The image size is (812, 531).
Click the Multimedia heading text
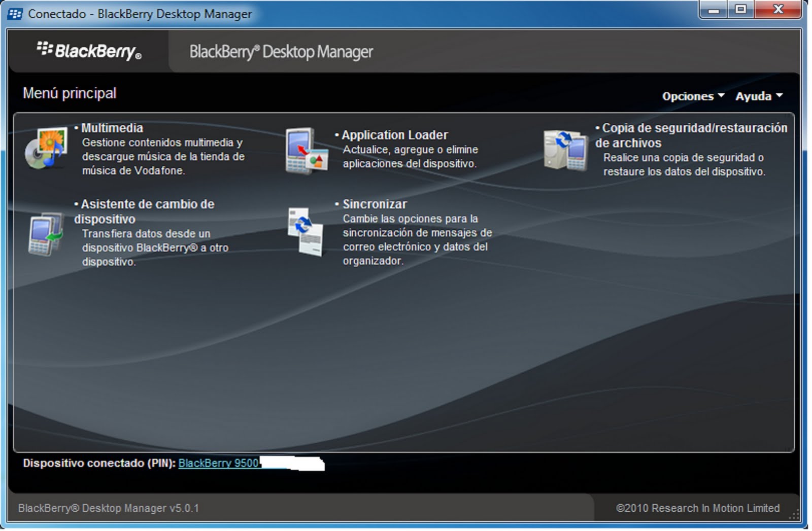(x=112, y=128)
